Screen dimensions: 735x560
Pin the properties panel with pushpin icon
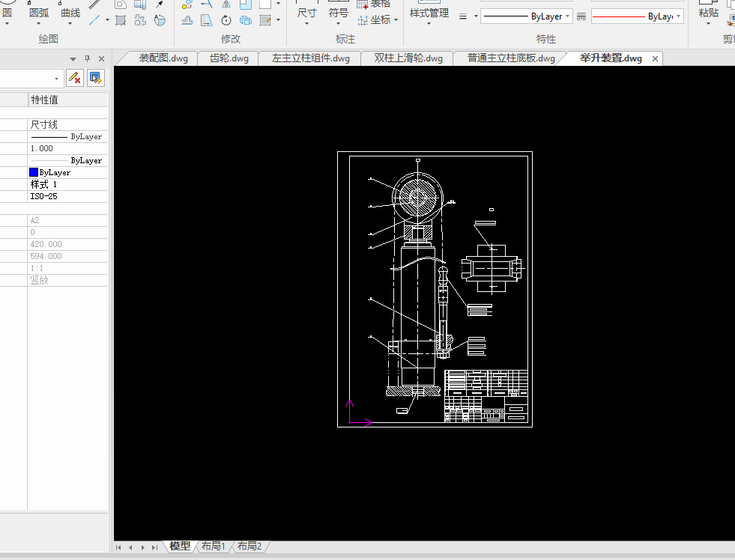[87, 58]
